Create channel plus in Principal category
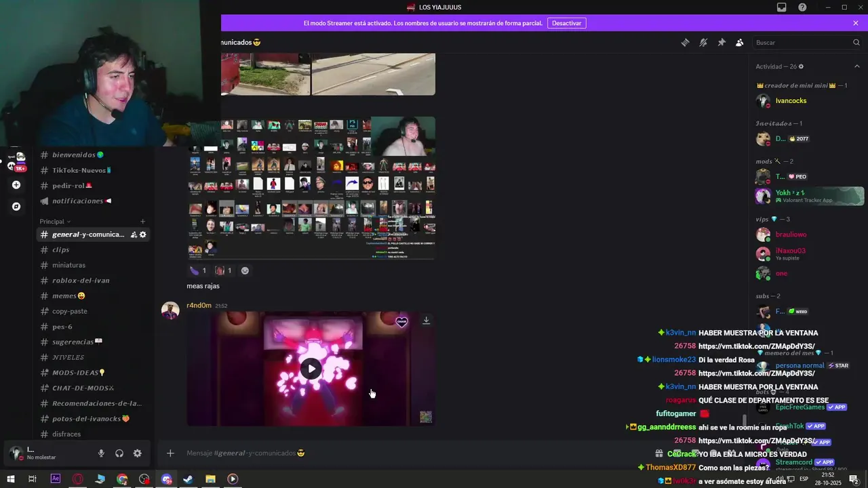Image resolution: width=868 pixels, height=488 pixels. (142, 222)
